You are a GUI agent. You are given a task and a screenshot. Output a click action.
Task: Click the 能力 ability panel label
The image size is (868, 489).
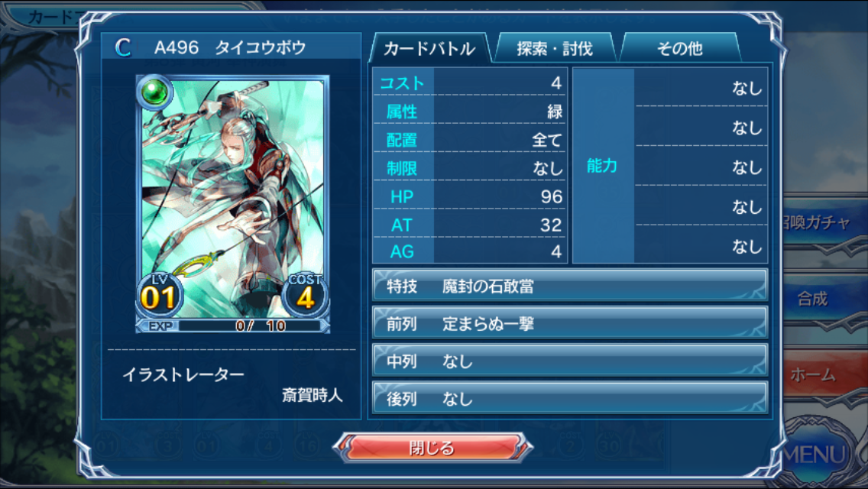coord(602,165)
